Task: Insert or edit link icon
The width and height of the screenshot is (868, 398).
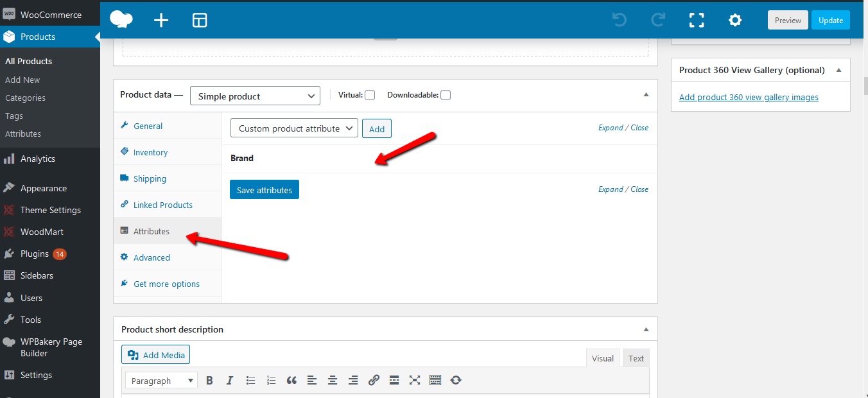Action: pyautogui.click(x=374, y=381)
